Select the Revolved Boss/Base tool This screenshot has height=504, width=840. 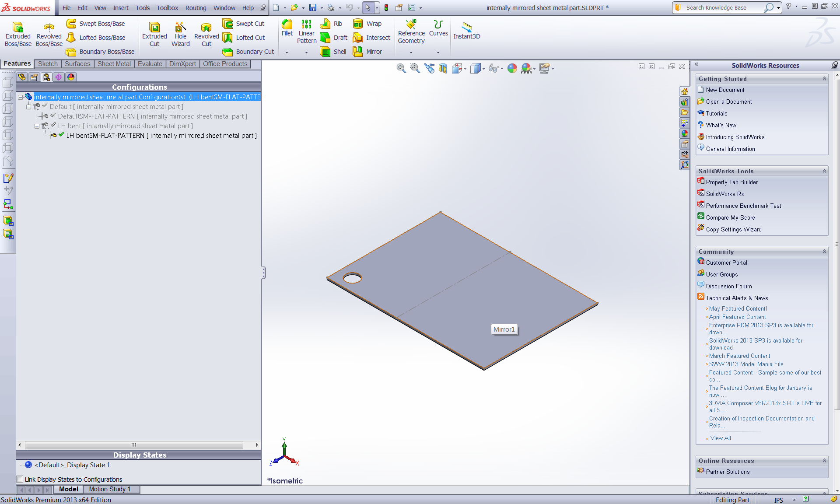coord(49,34)
